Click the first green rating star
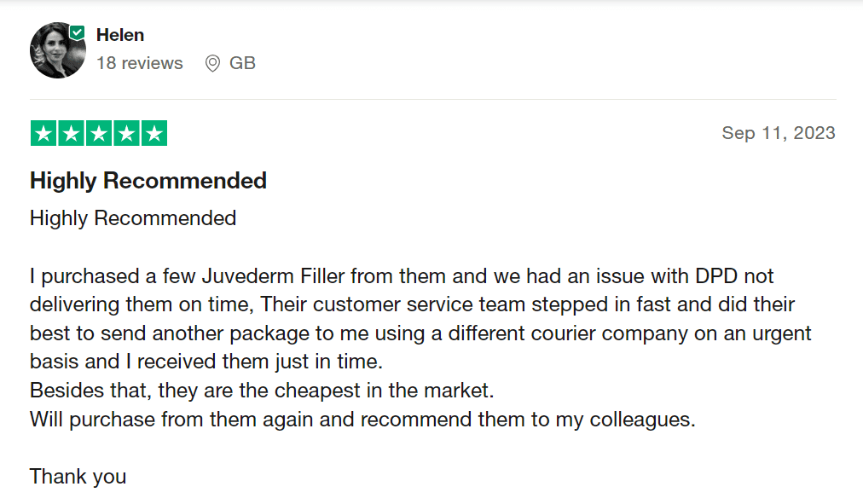 tap(43, 134)
